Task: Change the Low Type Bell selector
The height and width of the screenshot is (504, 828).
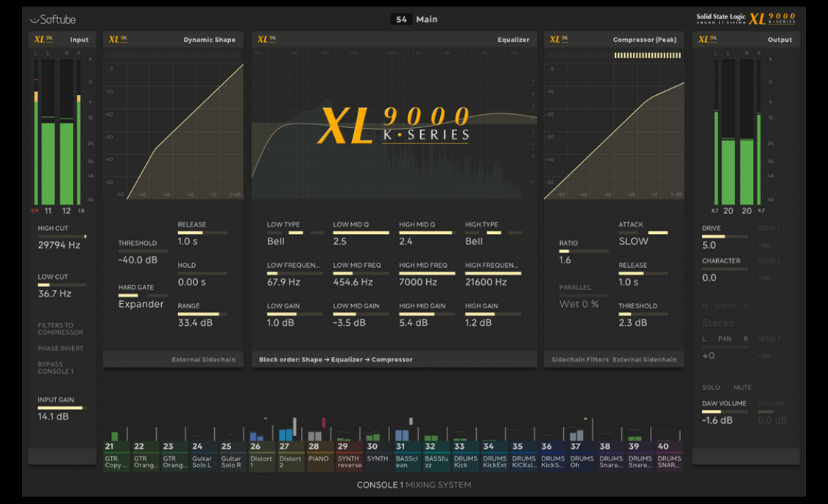Action: pyautogui.click(x=296, y=233)
